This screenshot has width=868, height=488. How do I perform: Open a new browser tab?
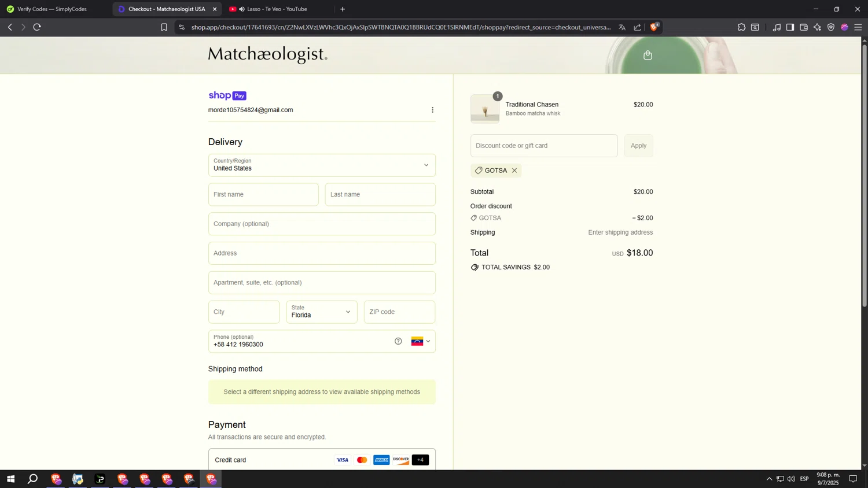tap(343, 9)
